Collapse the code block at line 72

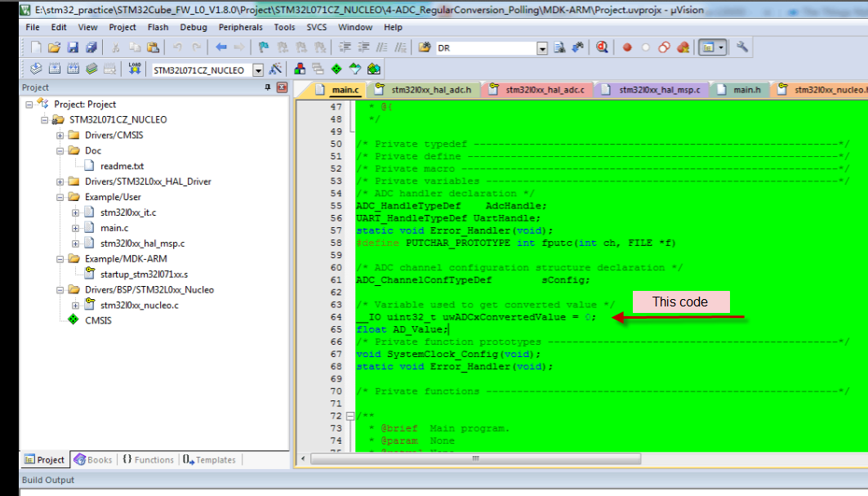349,416
